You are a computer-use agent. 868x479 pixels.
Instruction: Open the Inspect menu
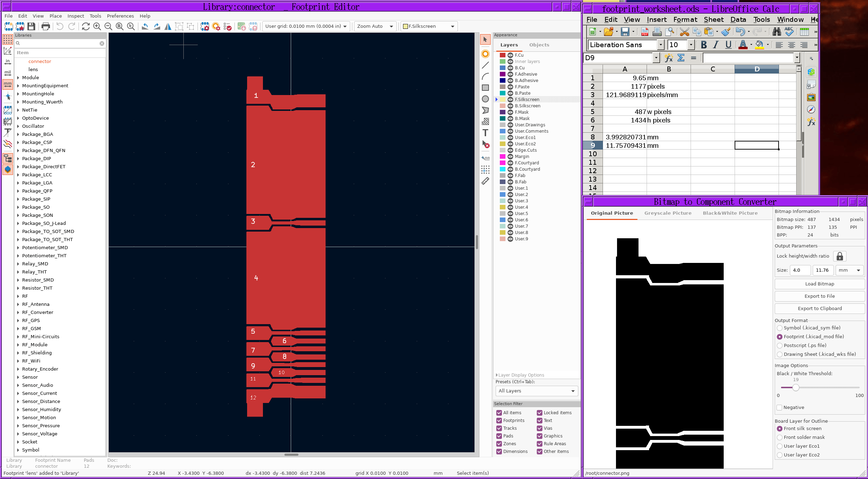pyautogui.click(x=75, y=16)
